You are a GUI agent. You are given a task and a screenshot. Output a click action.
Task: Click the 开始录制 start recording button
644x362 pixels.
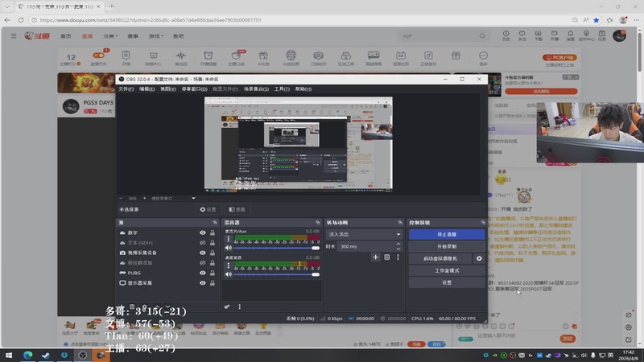click(x=447, y=247)
